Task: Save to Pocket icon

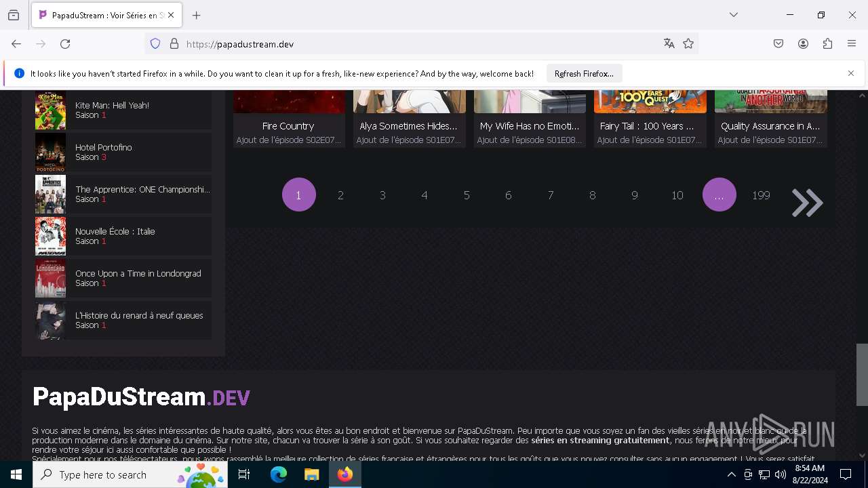Action: coord(778,44)
